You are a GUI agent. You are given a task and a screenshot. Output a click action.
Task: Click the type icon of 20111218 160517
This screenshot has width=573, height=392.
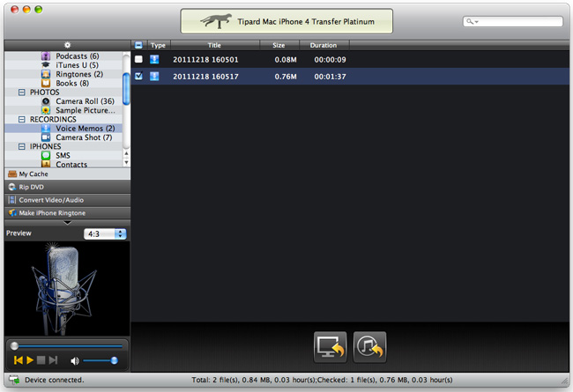pyautogui.click(x=154, y=76)
